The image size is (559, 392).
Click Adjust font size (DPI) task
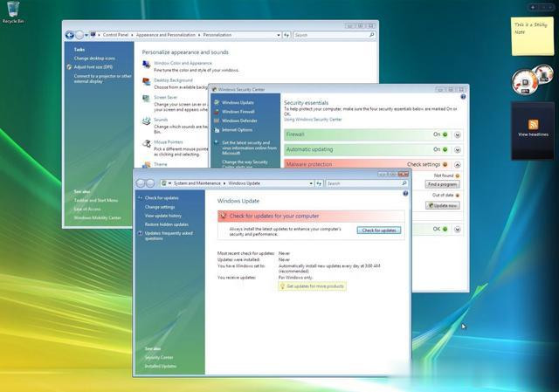[x=93, y=67]
